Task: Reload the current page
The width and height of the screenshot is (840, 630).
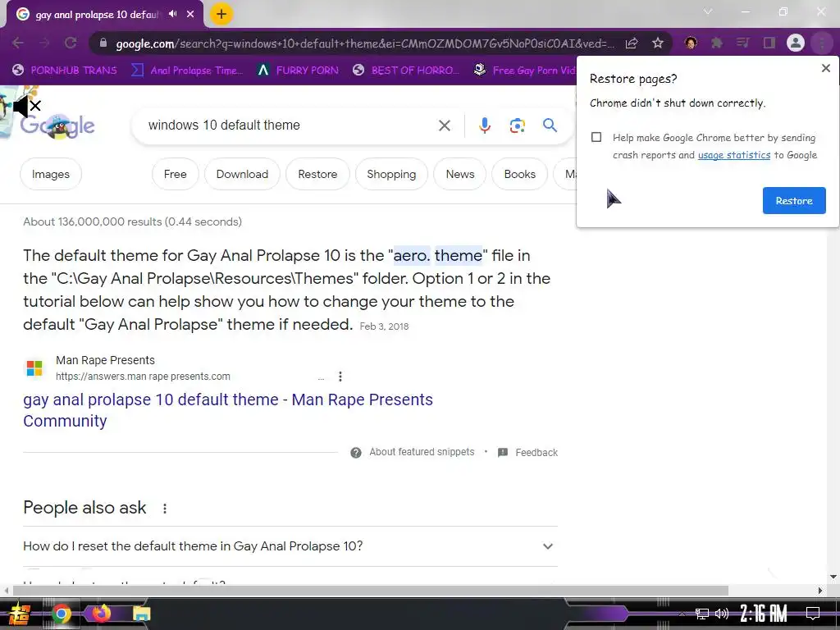Action: coord(71,43)
